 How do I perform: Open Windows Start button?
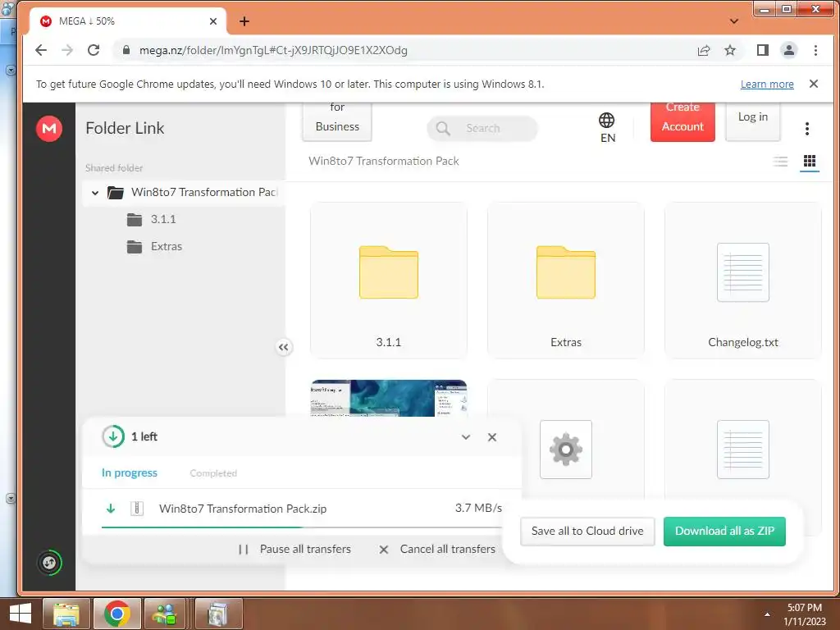coord(20,614)
